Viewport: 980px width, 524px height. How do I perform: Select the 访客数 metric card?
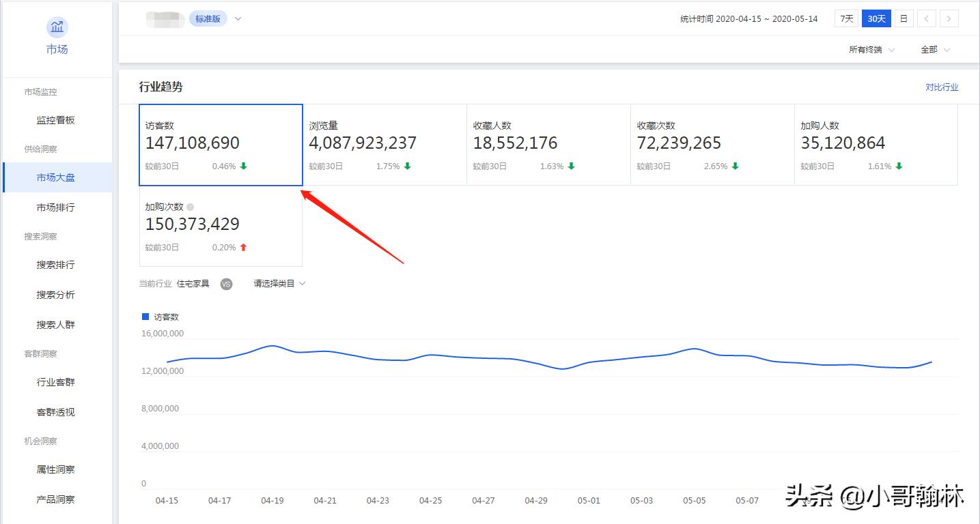point(221,145)
